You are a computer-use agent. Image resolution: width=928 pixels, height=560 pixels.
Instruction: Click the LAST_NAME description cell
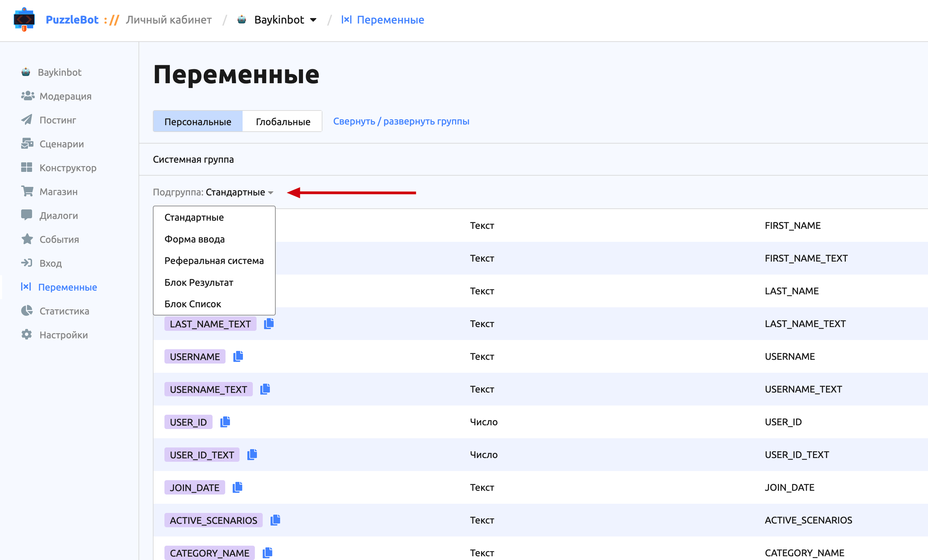coord(792,291)
